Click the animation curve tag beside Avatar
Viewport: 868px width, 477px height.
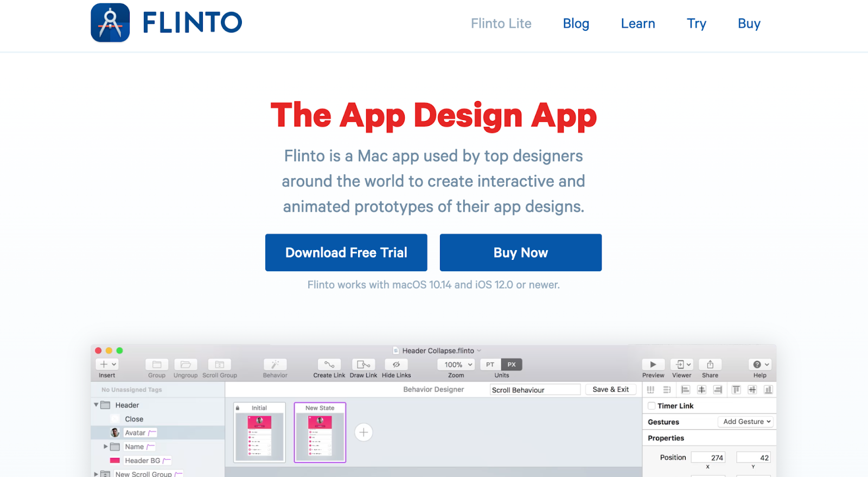152,433
